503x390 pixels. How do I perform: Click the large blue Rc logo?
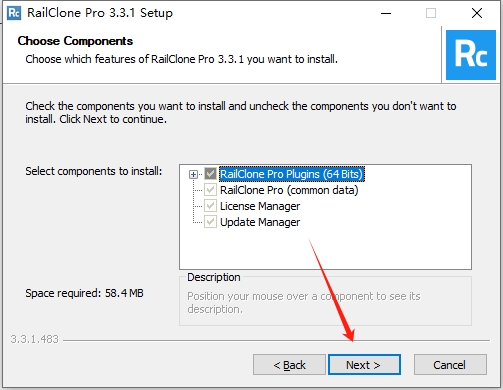pos(471,55)
